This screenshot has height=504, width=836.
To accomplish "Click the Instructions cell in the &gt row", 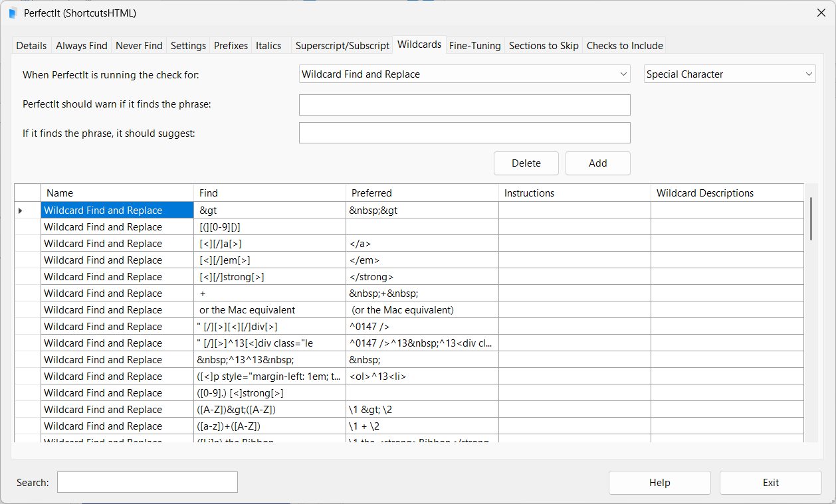I will tap(575, 210).
